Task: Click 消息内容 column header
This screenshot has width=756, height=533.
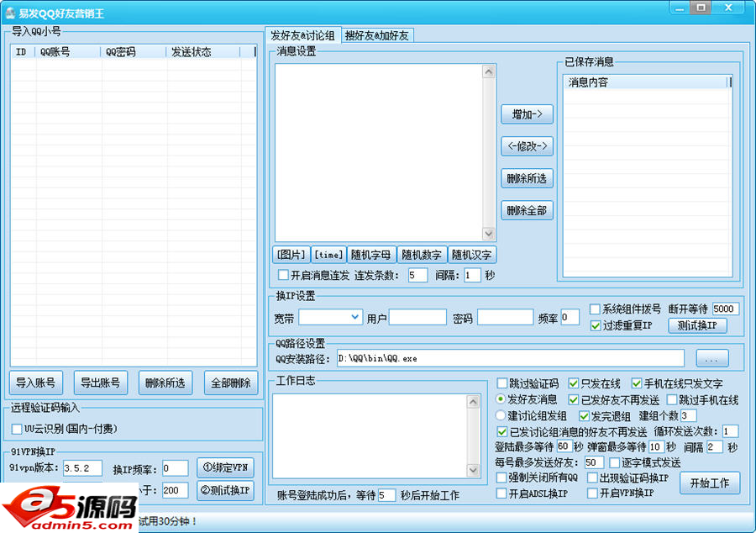Action: click(645, 82)
